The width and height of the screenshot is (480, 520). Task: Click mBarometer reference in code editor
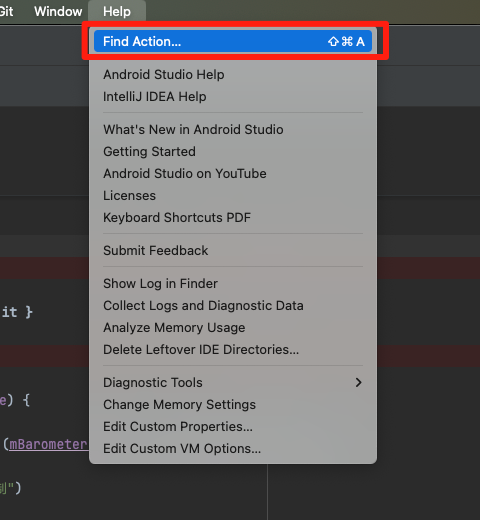click(x=49, y=444)
